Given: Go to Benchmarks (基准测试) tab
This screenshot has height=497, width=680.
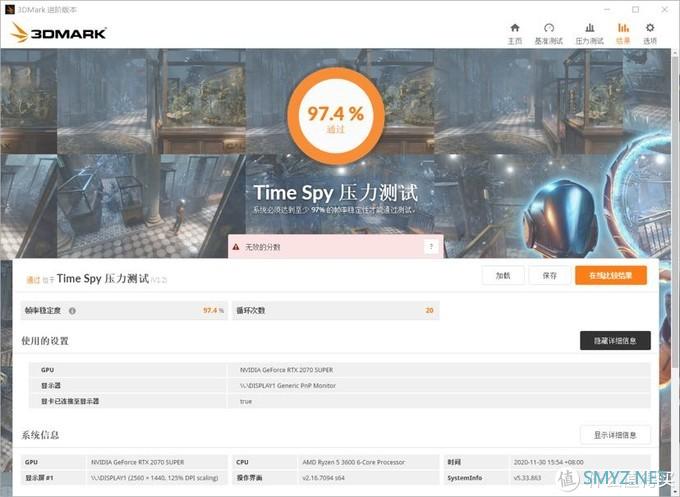Looking at the screenshot, I should tap(549, 34).
